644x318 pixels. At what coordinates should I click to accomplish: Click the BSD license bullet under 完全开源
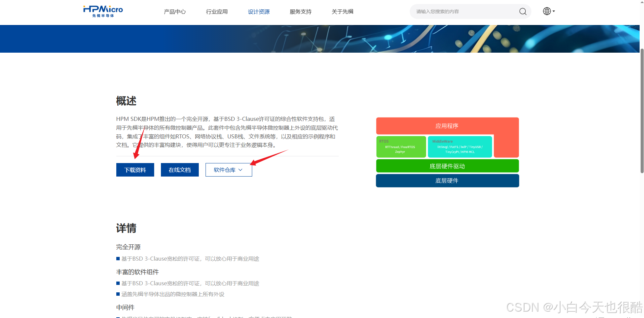pos(190,259)
